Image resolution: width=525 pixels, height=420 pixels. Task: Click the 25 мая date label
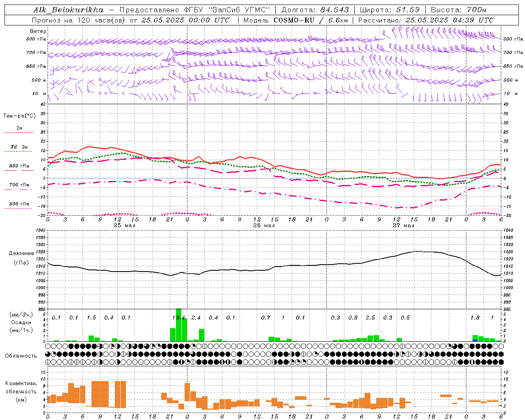click(x=124, y=226)
